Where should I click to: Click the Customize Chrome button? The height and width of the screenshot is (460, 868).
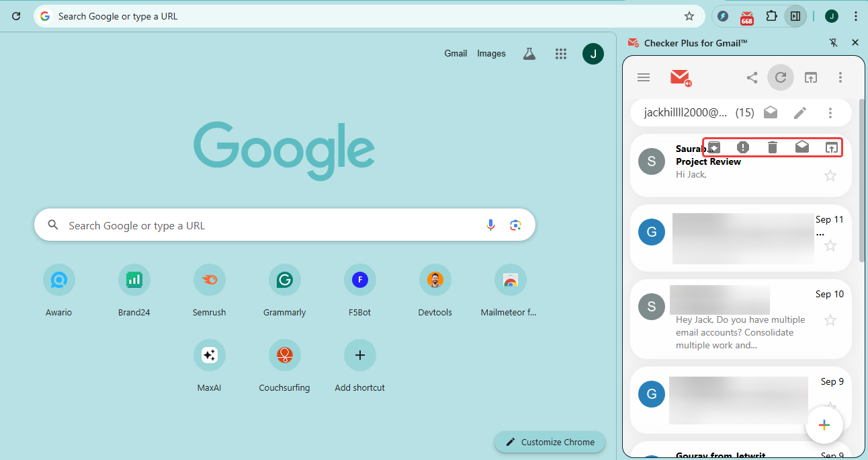pyautogui.click(x=550, y=442)
